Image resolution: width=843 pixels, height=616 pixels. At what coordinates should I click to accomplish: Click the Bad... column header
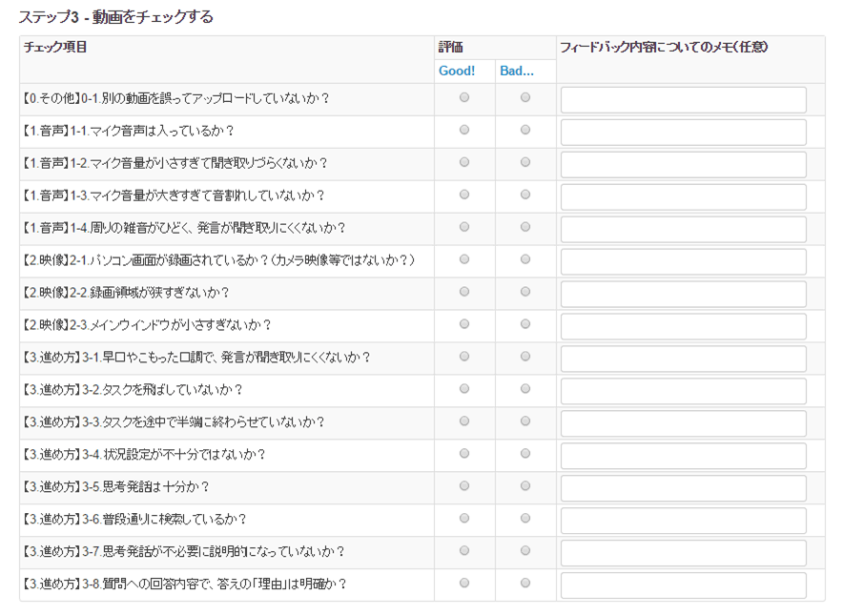[516, 72]
